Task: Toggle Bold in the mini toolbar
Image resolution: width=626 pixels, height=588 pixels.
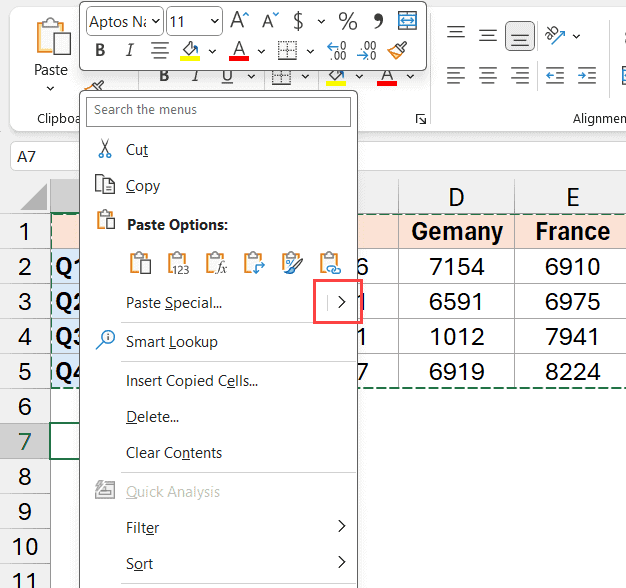Action: click(100, 50)
